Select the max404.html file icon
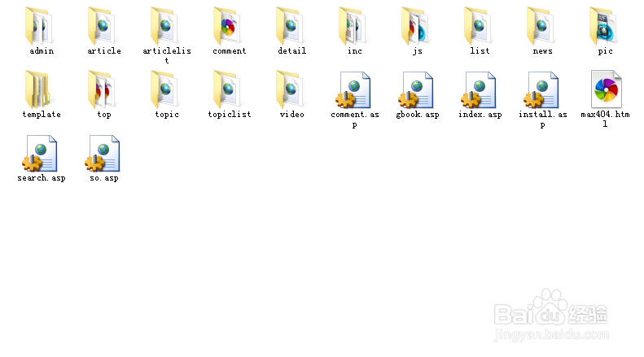 coord(607,89)
